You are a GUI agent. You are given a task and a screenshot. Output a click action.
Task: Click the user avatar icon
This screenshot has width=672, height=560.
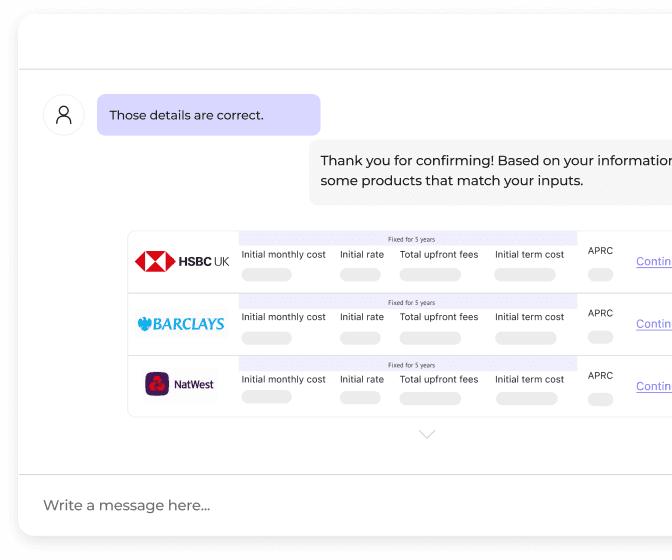coord(63,115)
